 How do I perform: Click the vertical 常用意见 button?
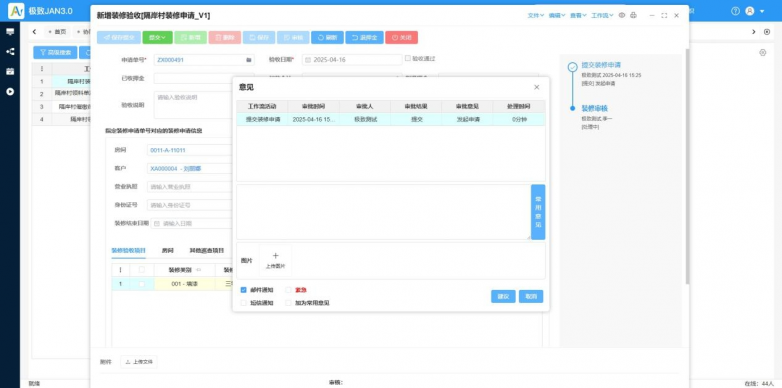tap(538, 212)
